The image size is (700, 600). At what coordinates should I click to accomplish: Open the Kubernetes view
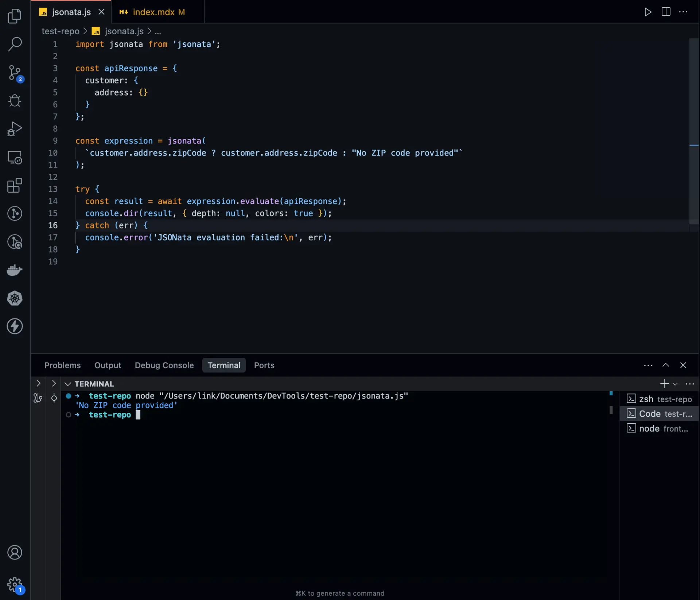coord(15,298)
